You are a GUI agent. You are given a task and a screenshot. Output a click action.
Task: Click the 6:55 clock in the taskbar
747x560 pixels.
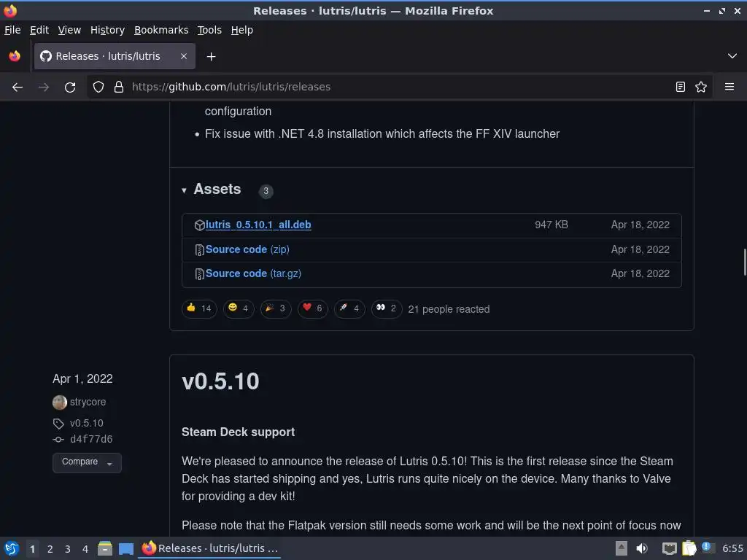(x=732, y=548)
